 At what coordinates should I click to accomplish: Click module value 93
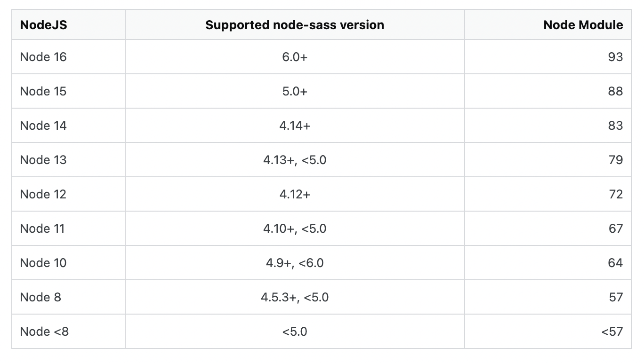(x=547, y=57)
